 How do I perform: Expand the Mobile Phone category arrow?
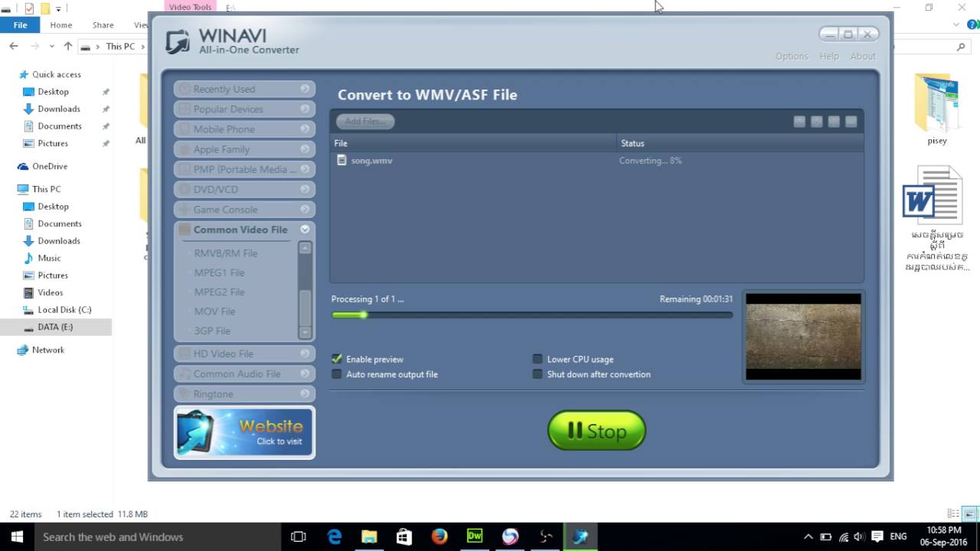(305, 129)
